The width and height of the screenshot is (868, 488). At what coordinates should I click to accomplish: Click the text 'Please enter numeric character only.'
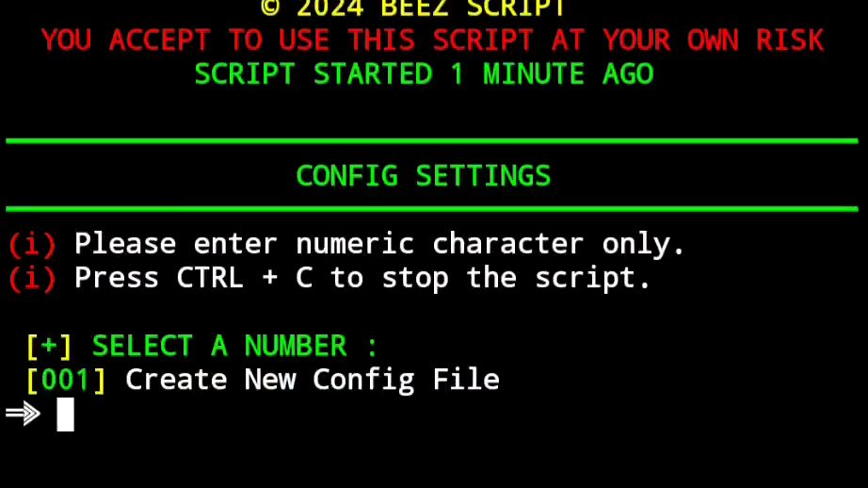pos(379,244)
